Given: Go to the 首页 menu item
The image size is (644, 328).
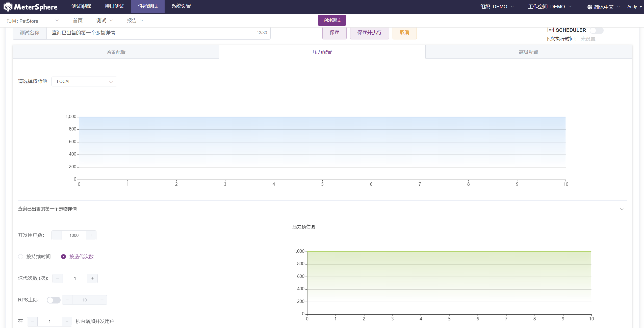Looking at the screenshot, I should pyautogui.click(x=78, y=21).
